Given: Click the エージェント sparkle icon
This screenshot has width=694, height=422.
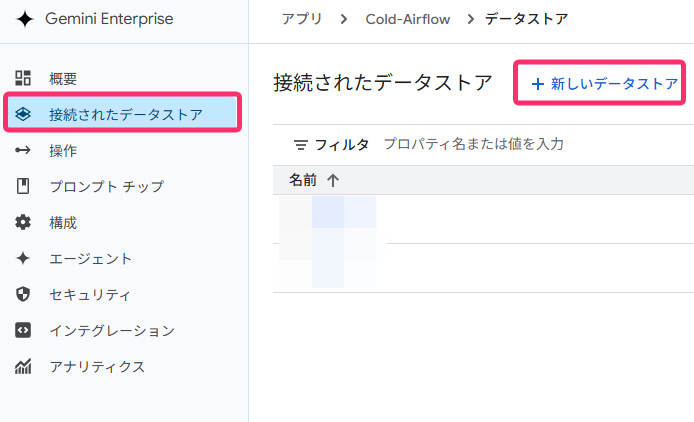Looking at the screenshot, I should pyautogui.click(x=23, y=258).
